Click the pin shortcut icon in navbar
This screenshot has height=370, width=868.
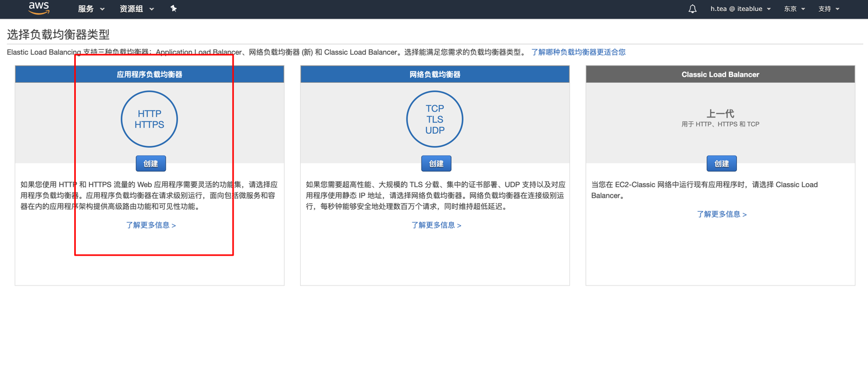(x=173, y=9)
